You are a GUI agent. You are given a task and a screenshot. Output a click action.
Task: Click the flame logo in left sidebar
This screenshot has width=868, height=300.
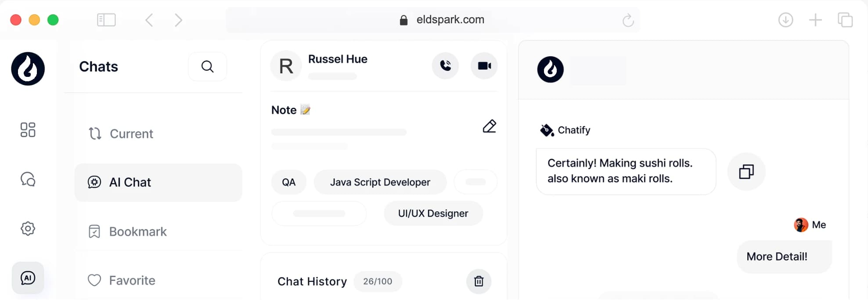coord(28,69)
